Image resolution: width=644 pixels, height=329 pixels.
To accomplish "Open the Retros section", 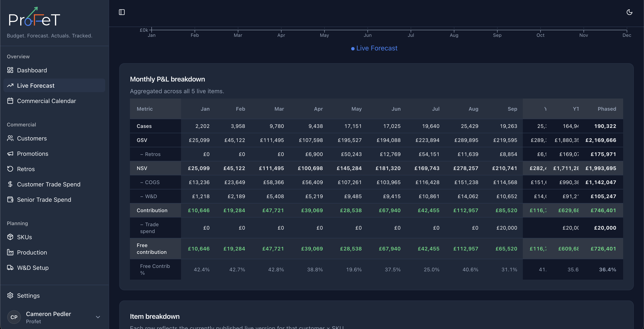I will click(54, 169).
